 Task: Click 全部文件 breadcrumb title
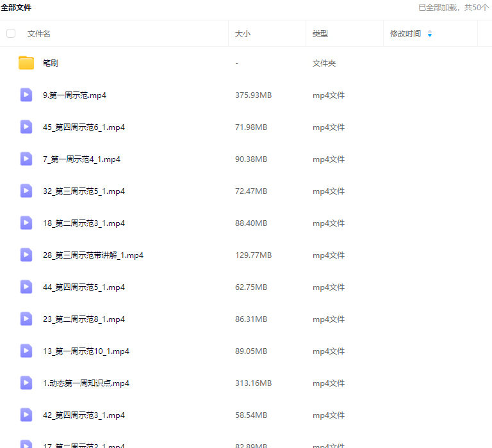pyautogui.click(x=16, y=8)
